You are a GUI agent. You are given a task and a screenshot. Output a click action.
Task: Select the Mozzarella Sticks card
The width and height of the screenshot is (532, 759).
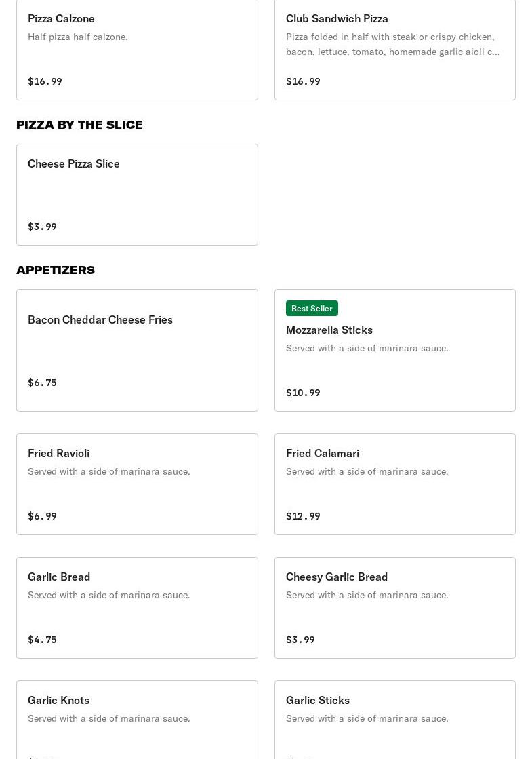(394, 351)
